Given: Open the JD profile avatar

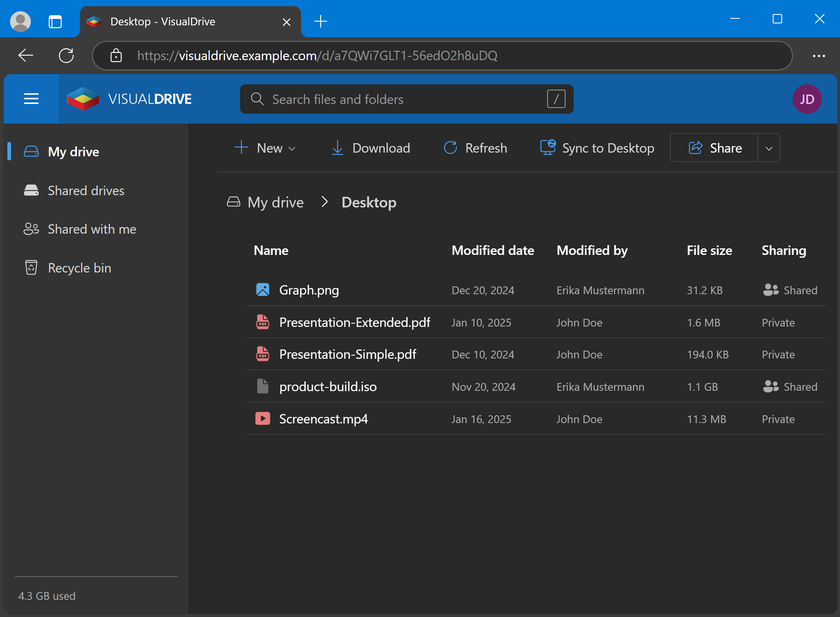Looking at the screenshot, I should click(807, 99).
